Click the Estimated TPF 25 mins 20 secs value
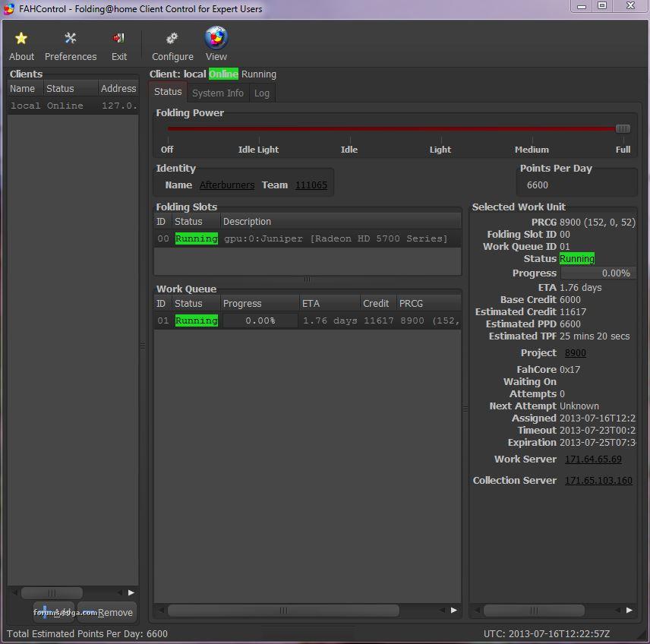This screenshot has width=650, height=644. (595, 336)
